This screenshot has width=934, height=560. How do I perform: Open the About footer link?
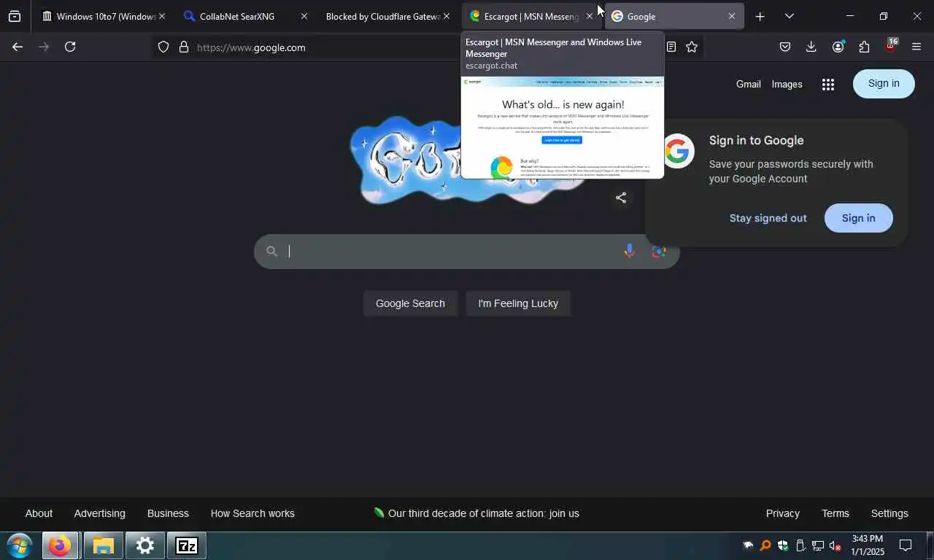(39, 513)
